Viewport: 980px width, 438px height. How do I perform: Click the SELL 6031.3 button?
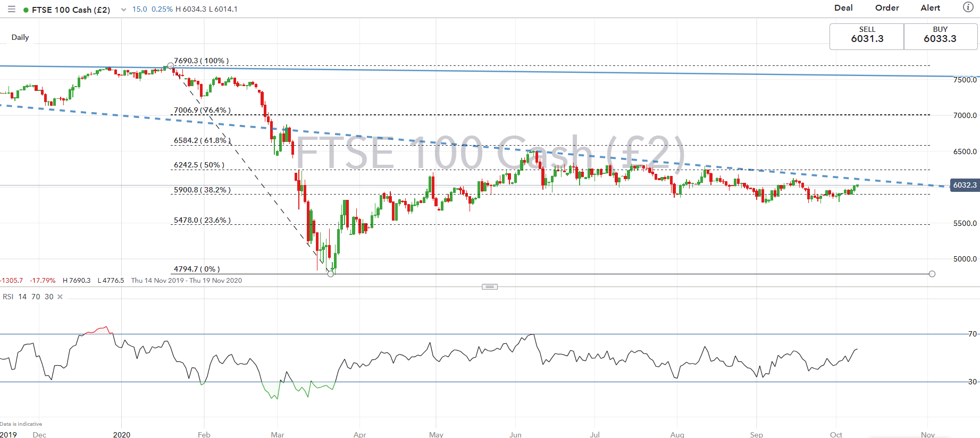867,37
